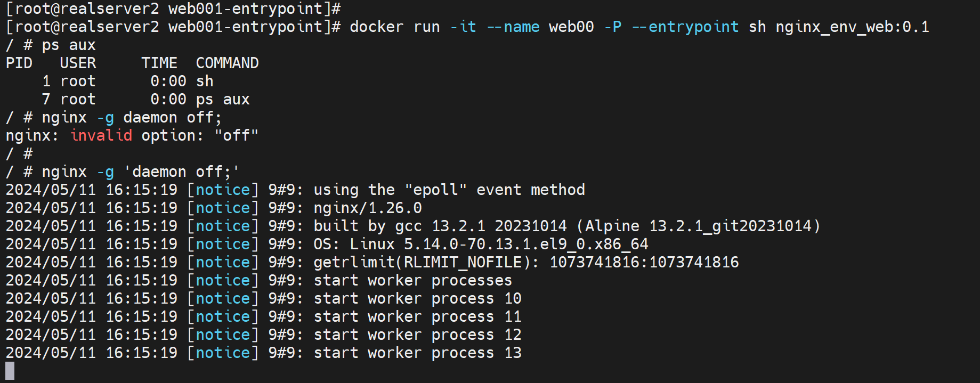The height and width of the screenshot is (383, 980).
Task: Click the COMMAND column header
Action: point(227,63)
